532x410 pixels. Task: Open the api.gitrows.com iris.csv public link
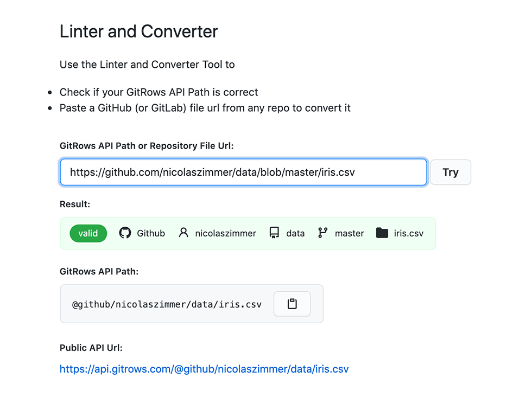pyautogui.click(x=204, y=369)
